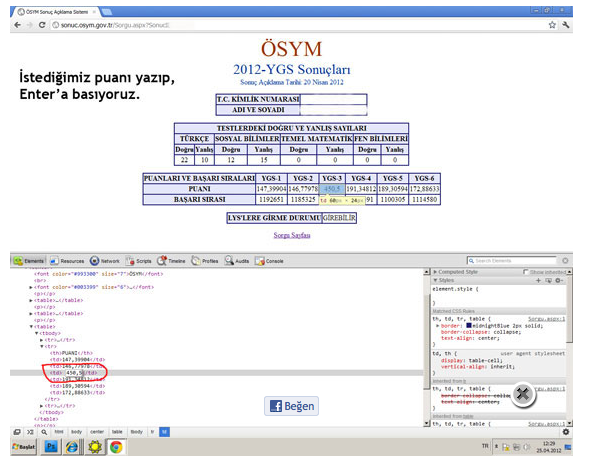Close DevTools with the round close icon
The image size is (596, 465).
click(x=565, y=261)
